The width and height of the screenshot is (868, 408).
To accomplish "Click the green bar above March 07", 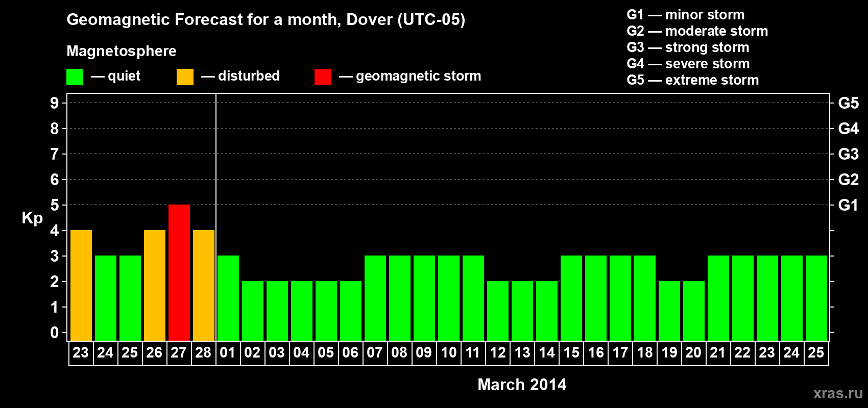I will pos(375,298).
